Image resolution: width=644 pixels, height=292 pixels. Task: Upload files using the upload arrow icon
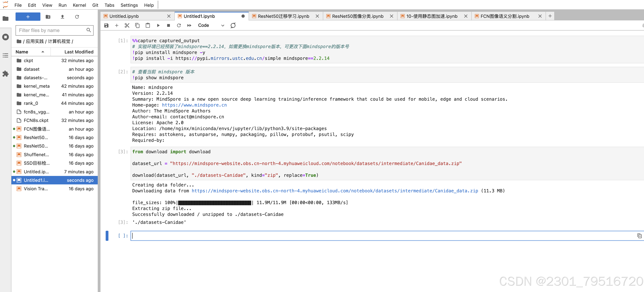[x=63, y=17]
